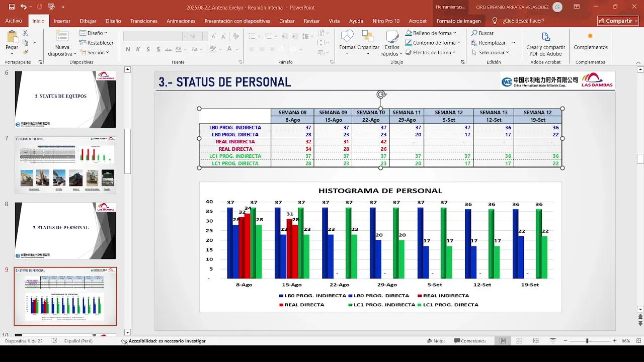
Task: Cut selection with the scissors icon
Action: (25, 33)
